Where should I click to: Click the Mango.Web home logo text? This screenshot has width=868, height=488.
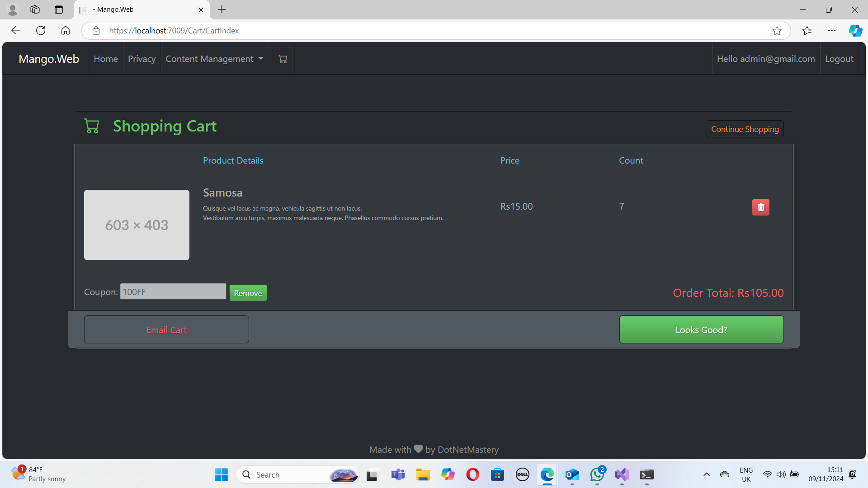[x=49, y=58]
